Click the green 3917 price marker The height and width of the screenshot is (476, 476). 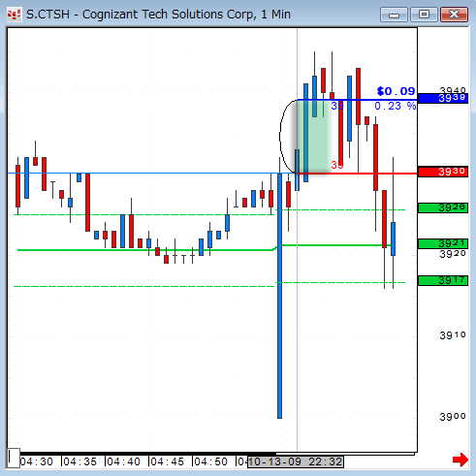(443, 280)
